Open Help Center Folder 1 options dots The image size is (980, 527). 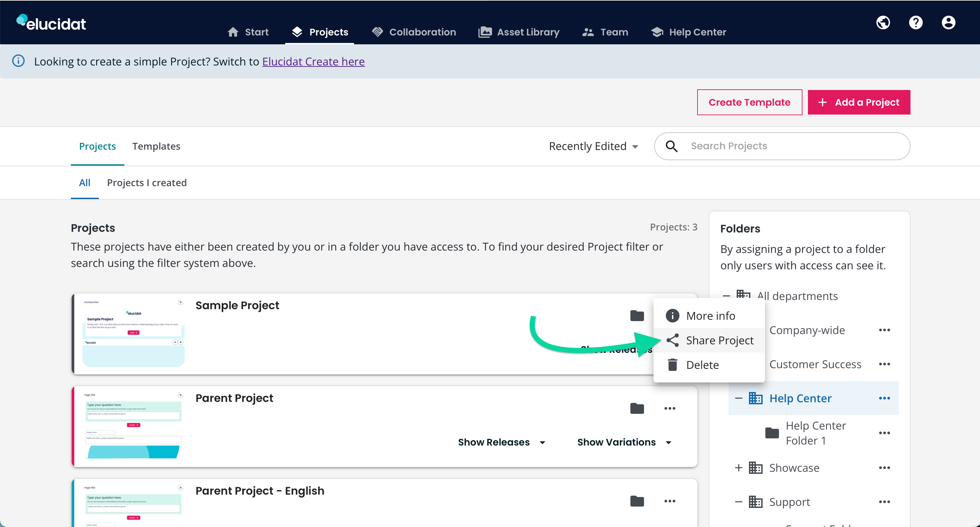(x=885, y=433)
